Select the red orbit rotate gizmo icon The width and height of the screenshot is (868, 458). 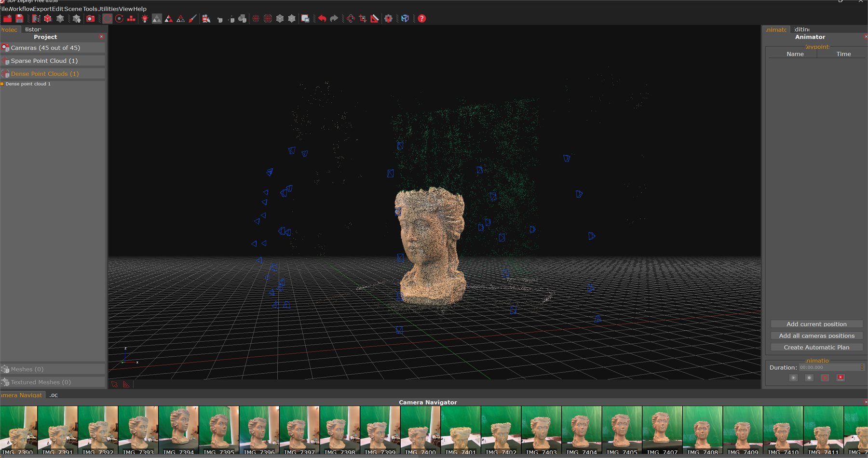(x=351, y=18)
